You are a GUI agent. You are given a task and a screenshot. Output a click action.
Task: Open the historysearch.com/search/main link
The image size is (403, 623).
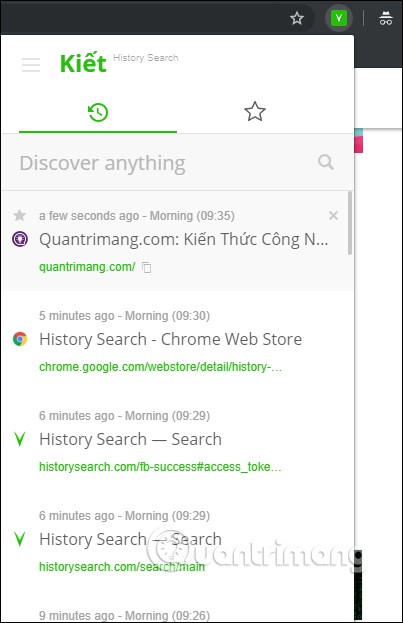(x=122, y=567)
